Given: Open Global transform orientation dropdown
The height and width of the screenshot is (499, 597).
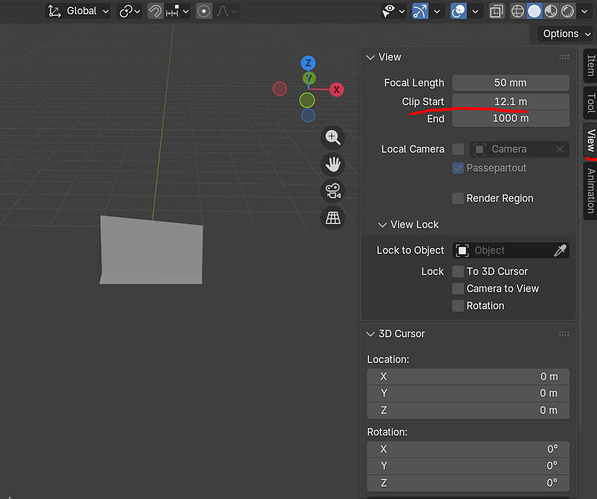Looking at the screenshot, I should click(x=79, y=11).
